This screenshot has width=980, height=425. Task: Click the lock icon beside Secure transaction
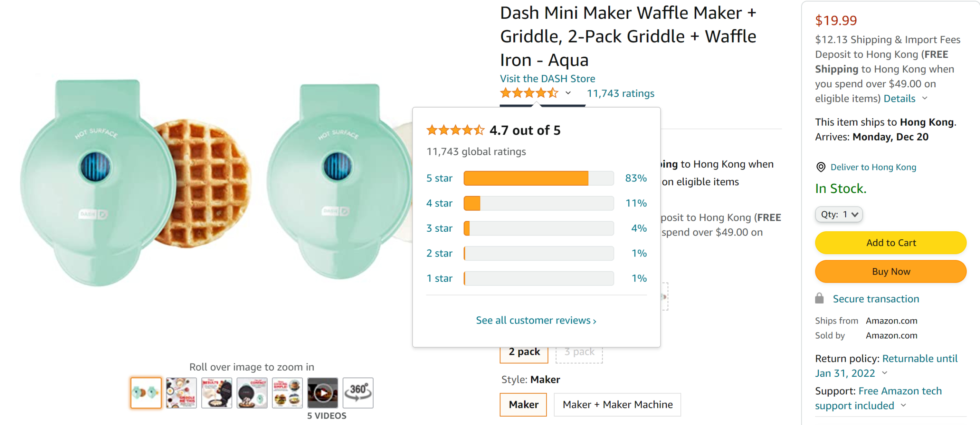[x=819, y=299]
